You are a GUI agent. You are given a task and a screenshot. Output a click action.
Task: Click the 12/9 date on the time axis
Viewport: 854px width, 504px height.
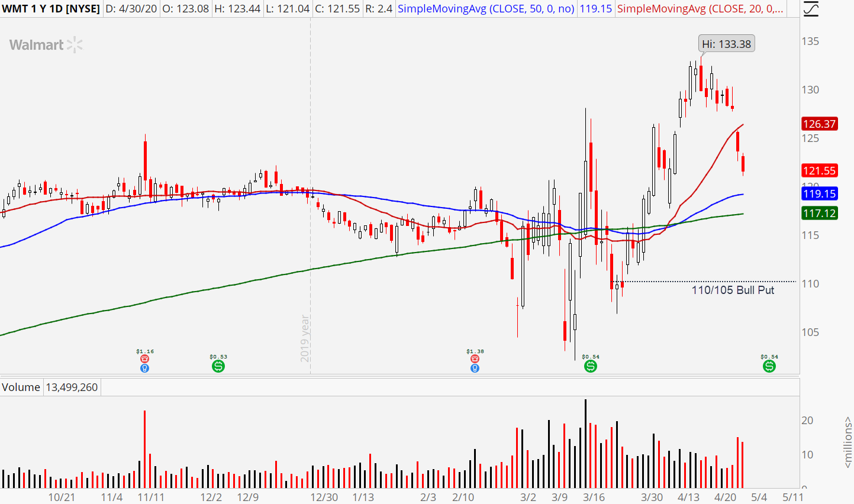tap(247, 497)
